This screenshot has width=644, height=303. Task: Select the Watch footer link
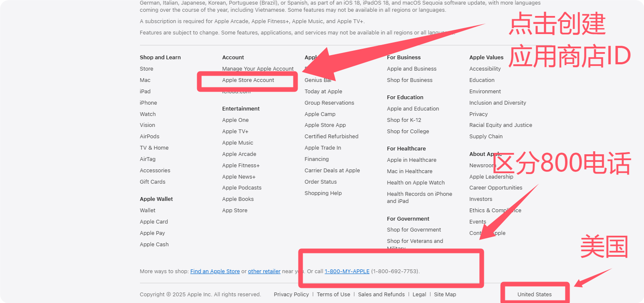(x=148, y=114)
